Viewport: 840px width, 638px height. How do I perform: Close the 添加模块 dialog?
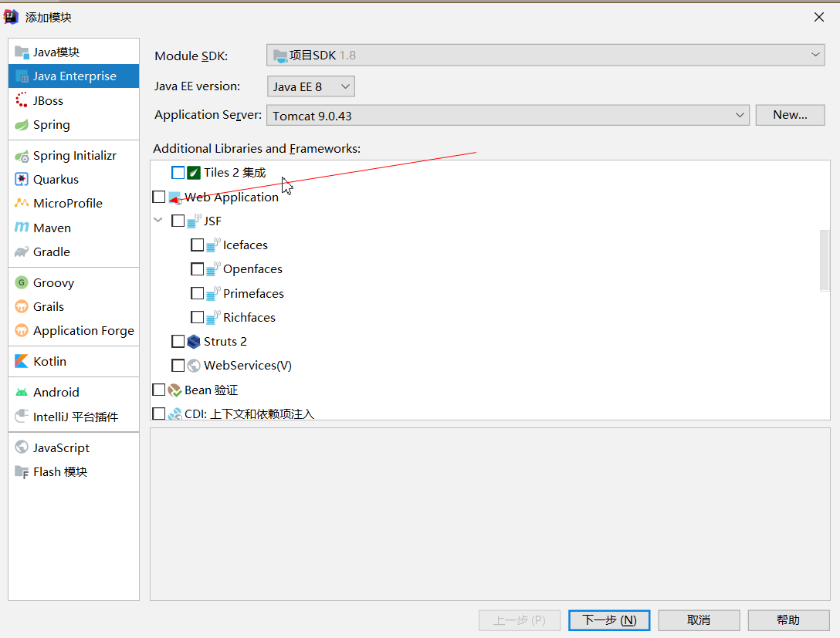point(818,17)
